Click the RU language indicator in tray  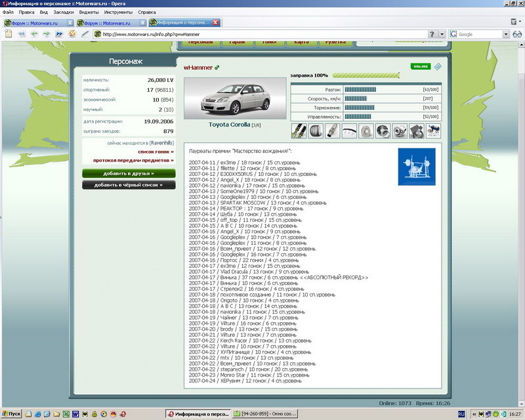(x=461, y=414)
